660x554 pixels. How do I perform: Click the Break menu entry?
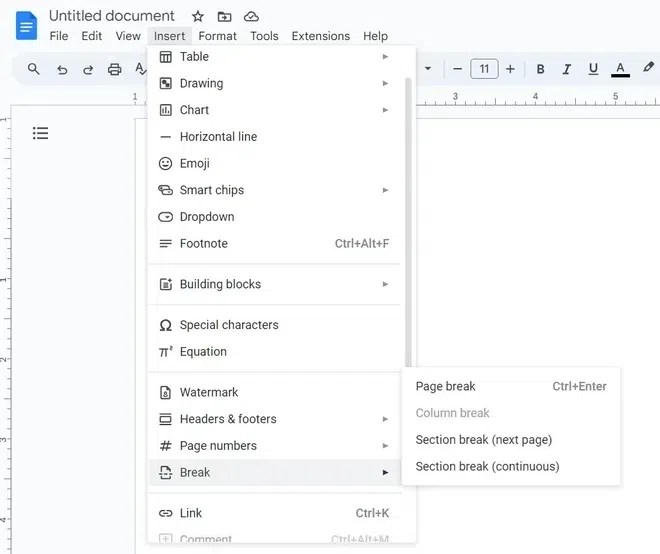[274, 472]
